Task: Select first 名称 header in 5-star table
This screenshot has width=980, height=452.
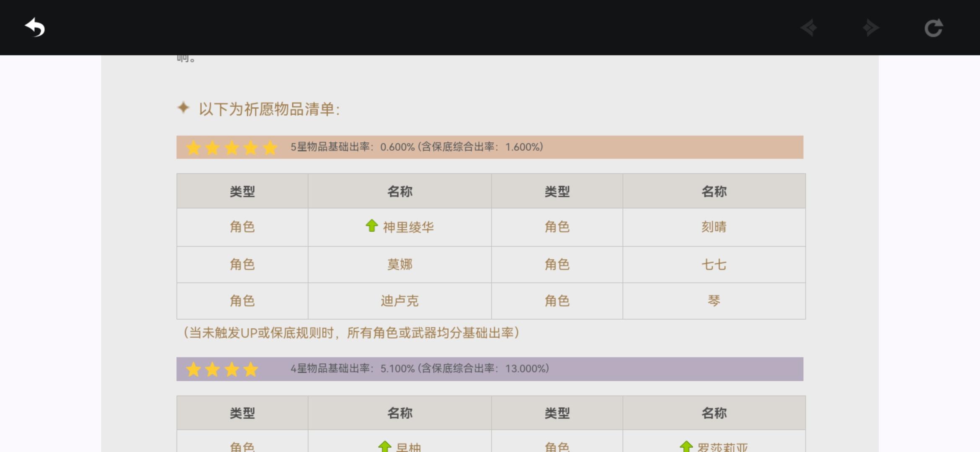Action: [400, 192]
